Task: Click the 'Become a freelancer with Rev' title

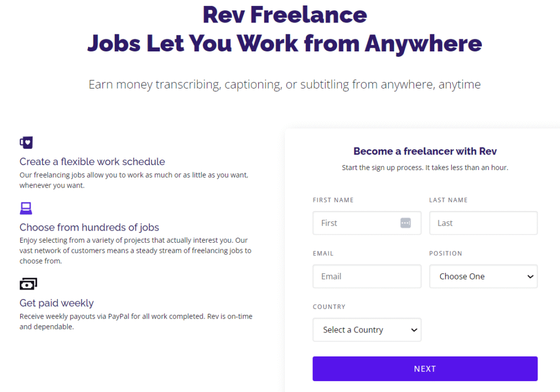Action: [425, 151]
